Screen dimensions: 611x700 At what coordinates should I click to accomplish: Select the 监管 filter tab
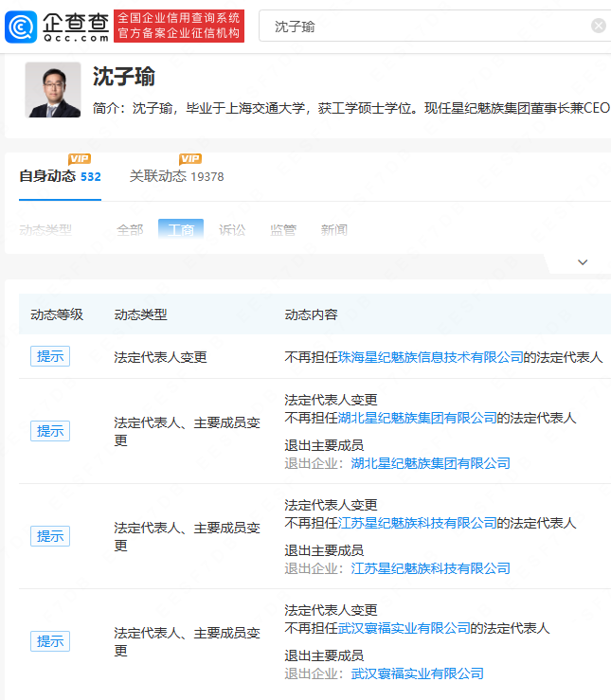point(283,230)
